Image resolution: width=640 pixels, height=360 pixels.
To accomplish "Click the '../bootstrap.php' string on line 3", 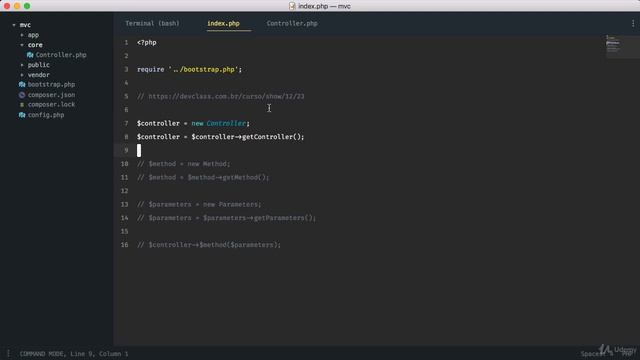I will pos(203,69).
